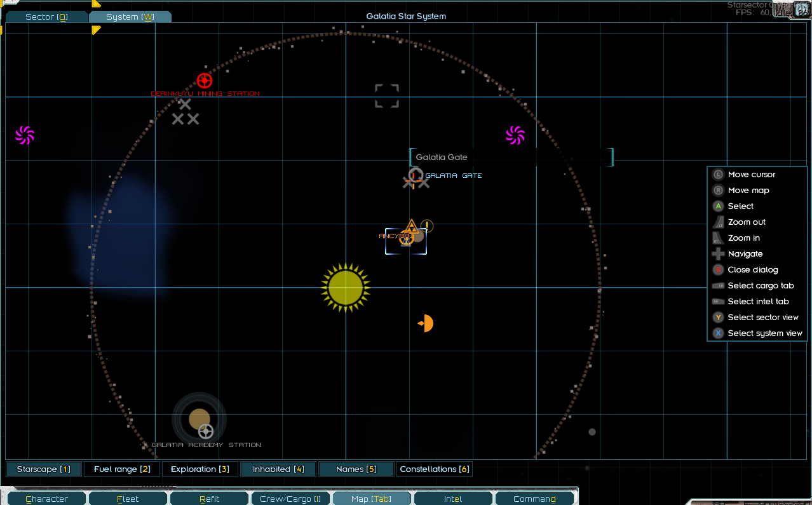The image size is (812, 505).
Task: Select the Galatia Gate ring icon
Action: [416, 173]
